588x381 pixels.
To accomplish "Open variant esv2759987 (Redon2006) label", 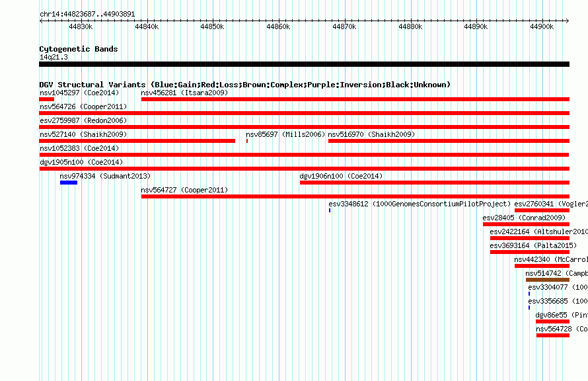I will 83,120.
